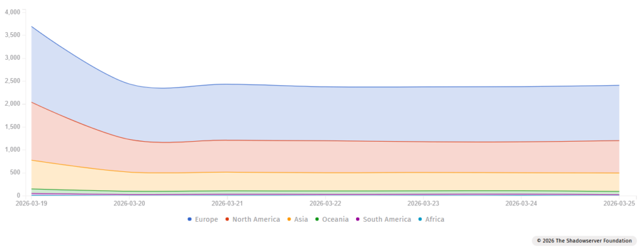Click the red North America legend dot
The image size is (644, 252).
tap(228, 219)
